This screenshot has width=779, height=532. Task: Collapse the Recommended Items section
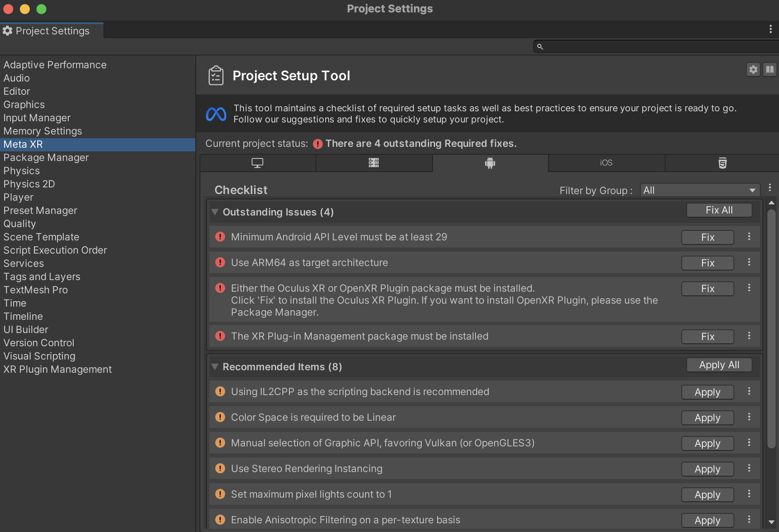(x=216, y=367)
